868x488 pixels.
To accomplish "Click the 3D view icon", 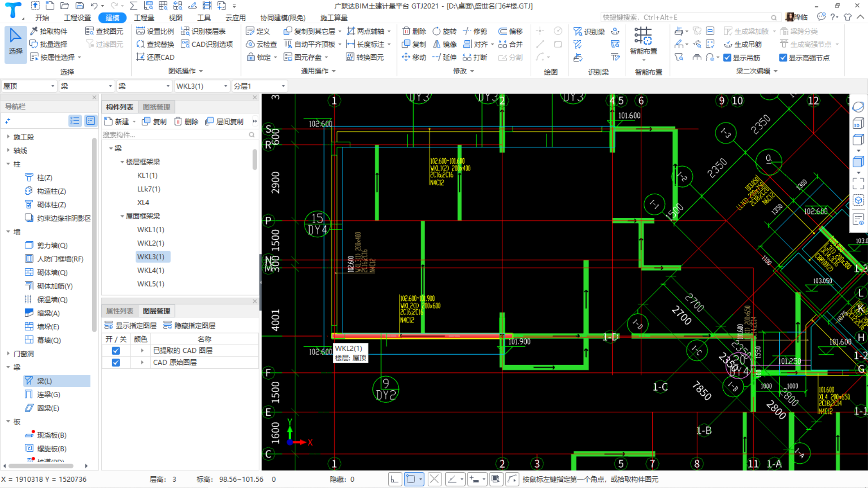I will (x=858, y=124).
